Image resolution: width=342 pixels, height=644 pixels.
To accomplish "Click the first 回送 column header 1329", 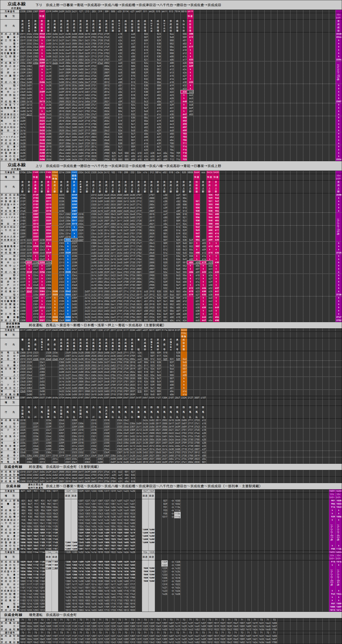I will click(67, 491).
